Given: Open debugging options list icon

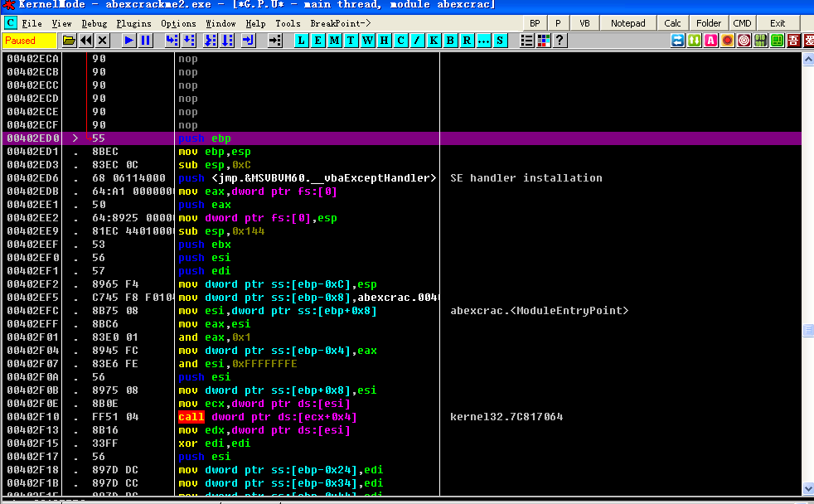Looking at the screenshot, I should [526, 41].
